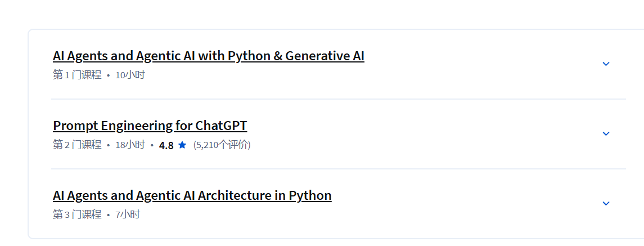Image resolution: width=644 pixels, height=246 pixels.
Task: Click the divider line below the first course
Action: click(x=338, y=99)
